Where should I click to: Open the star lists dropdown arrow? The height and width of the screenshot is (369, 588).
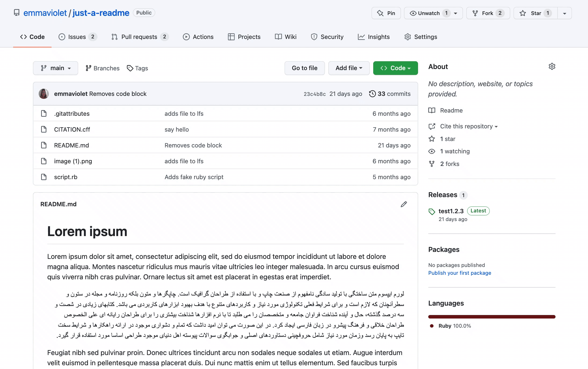(565, 13)
